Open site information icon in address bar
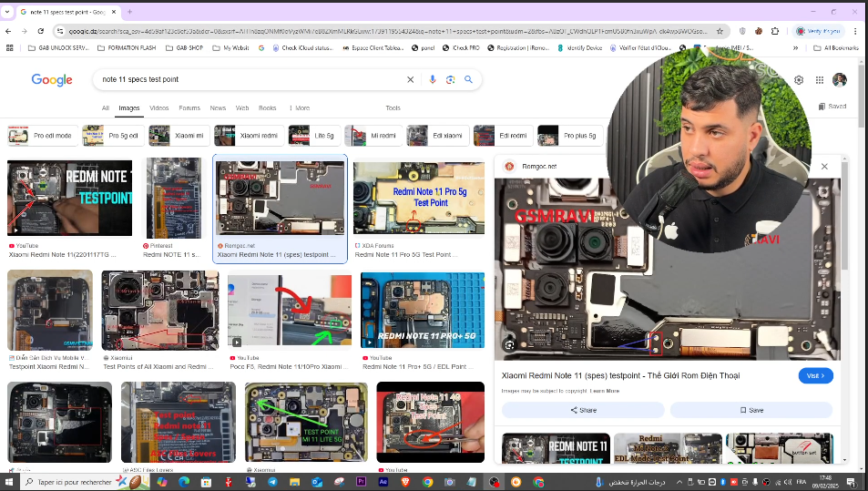The height and width of the screenshot is (491, 868). click(x=60, y=31)
